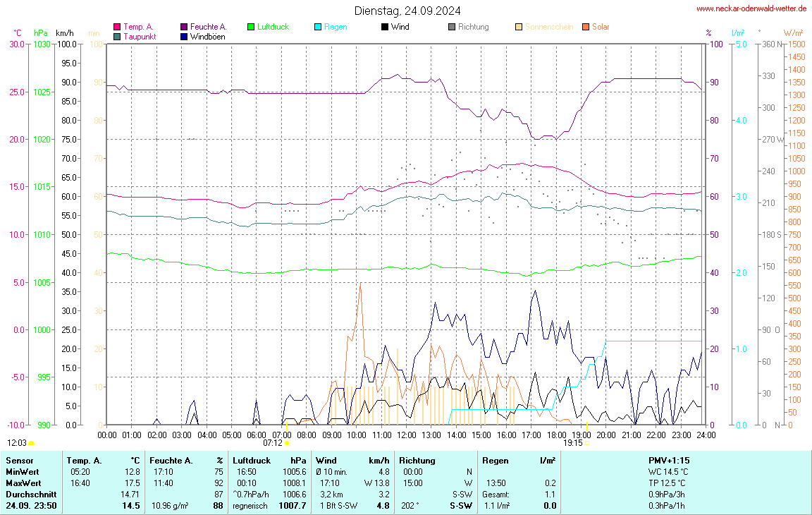The height and width of the screenshot is (515, 812).
Task: Click the dark blue Windböen legend square
Action: pyautogui.click(x=184, y=36)
